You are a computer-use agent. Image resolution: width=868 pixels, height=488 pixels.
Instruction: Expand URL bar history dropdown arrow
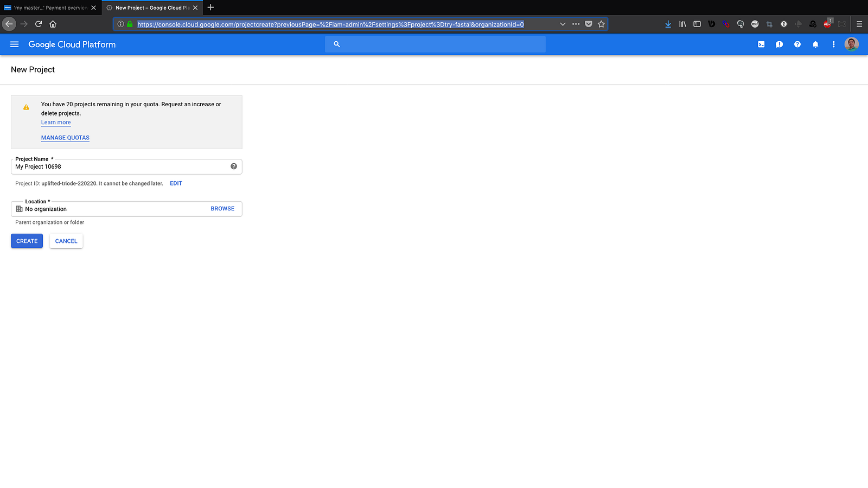[x=563, y=24]
